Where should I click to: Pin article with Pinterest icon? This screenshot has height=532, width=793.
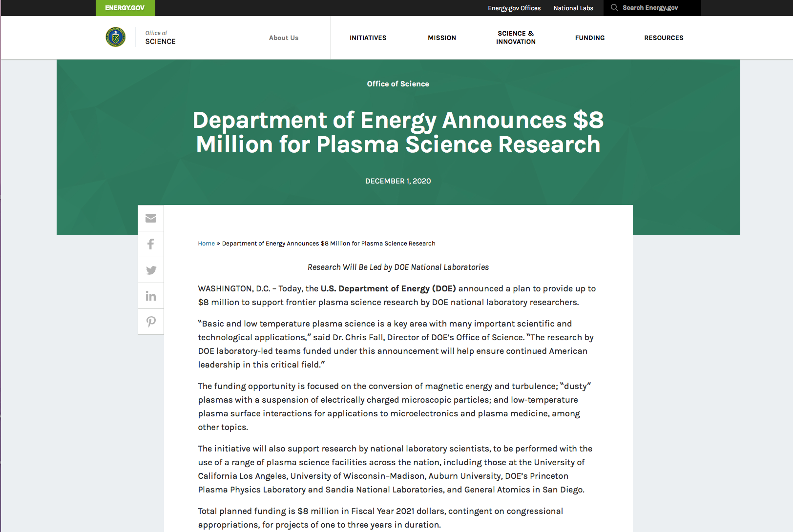[151, 322]
